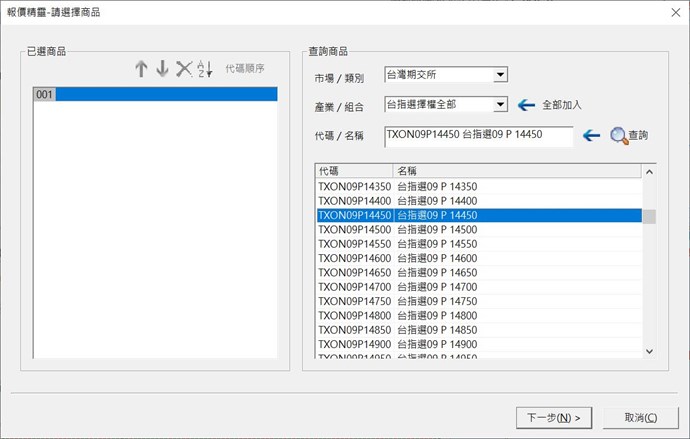Open the 市場 / 類別 dropdown

click(500, 75)
